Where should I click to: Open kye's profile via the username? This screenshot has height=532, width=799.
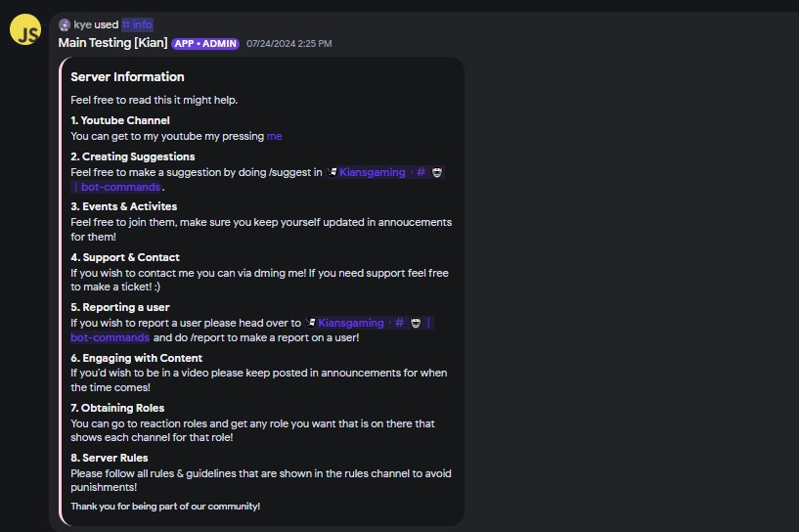pyautogui.click(x=82, y=24)
